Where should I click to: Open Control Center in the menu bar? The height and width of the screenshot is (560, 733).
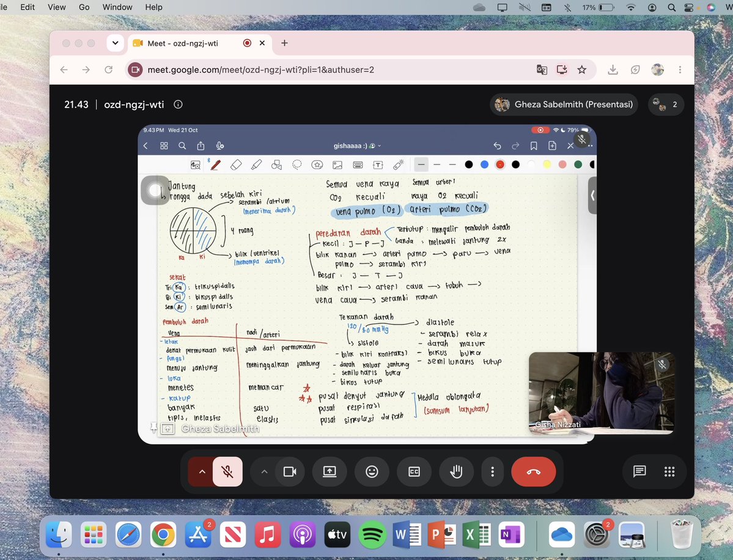point(688,7)
